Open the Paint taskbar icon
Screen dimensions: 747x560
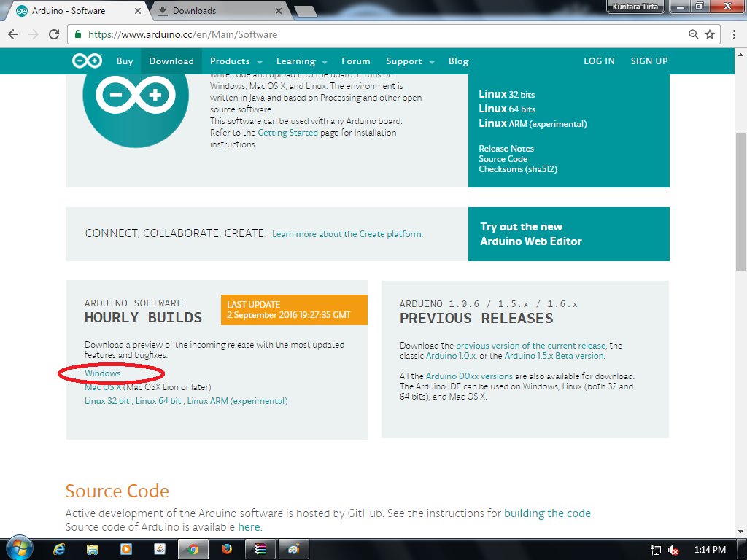(293, 549)
